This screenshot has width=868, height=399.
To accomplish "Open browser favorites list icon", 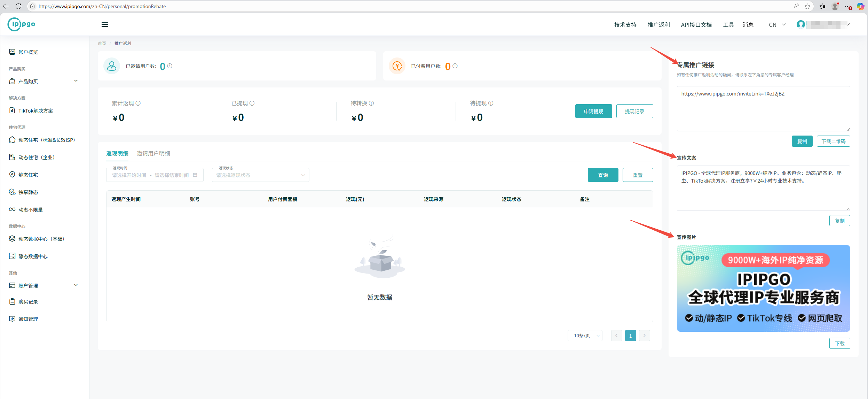I will pyautogui.click(x=822, y=6).
